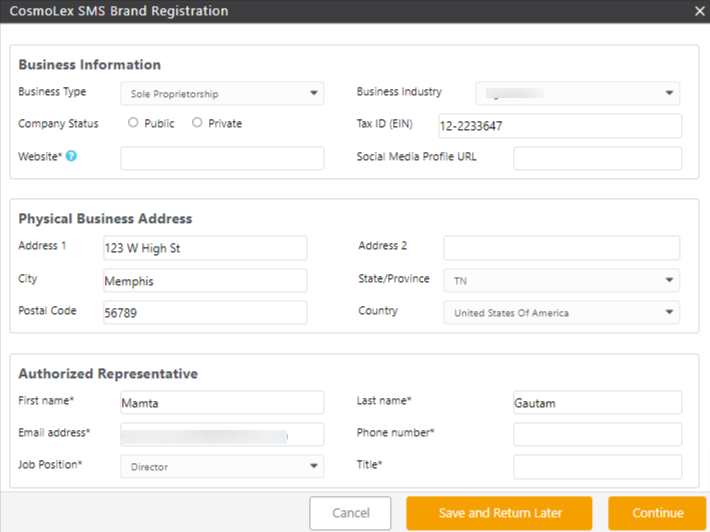Click into the Website input field
710x532 pixels.
222,158
